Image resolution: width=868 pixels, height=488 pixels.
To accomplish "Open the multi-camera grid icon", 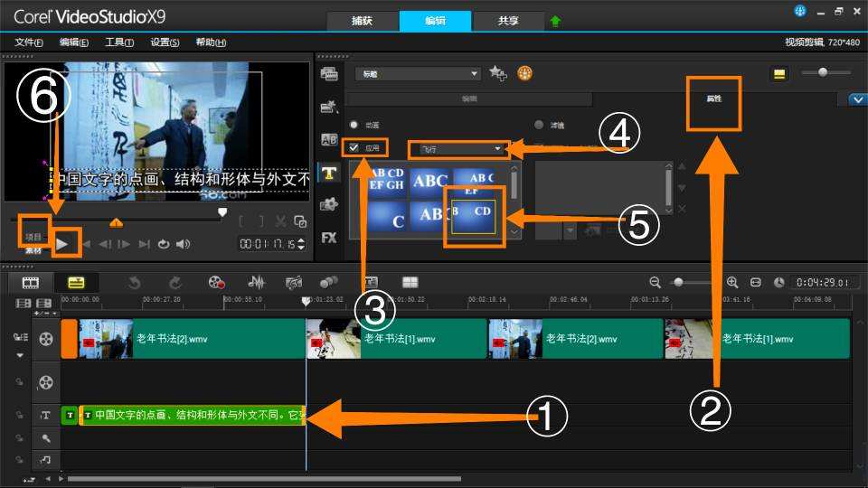I will click(410, 283).
